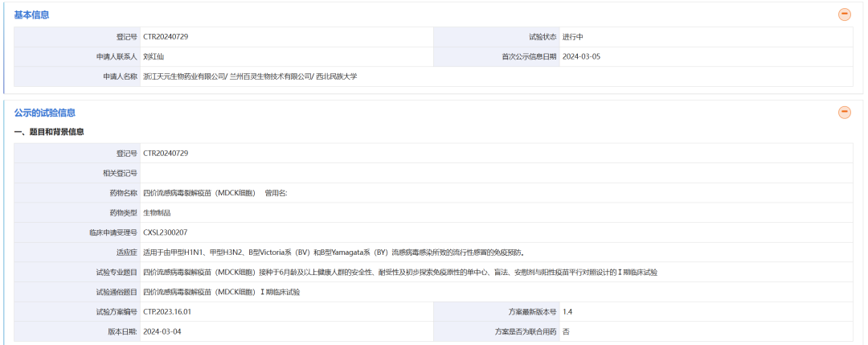
Task: Click the 试验状态 label cell
Action: 497,36
